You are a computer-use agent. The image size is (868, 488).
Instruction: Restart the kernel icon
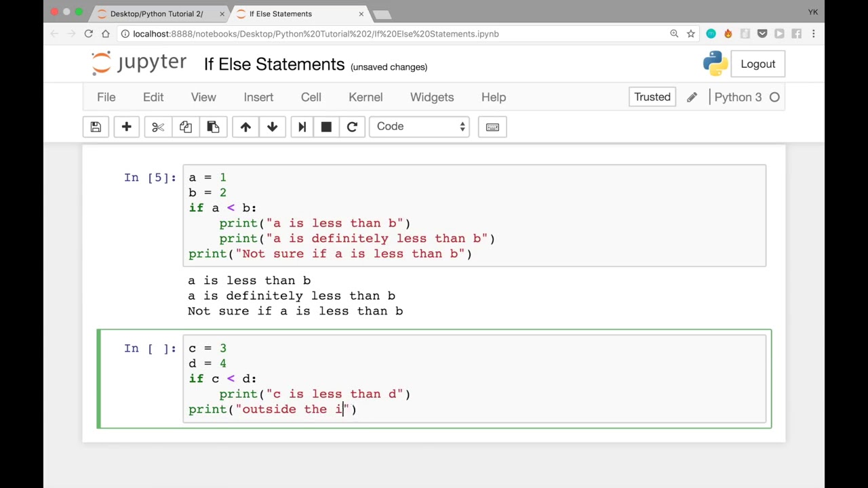pos(352,127)
